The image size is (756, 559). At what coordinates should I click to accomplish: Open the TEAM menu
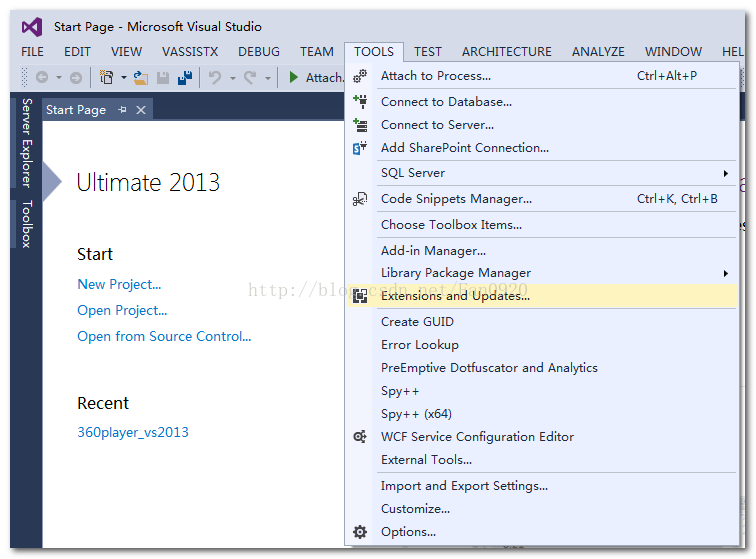click(317, 52)
